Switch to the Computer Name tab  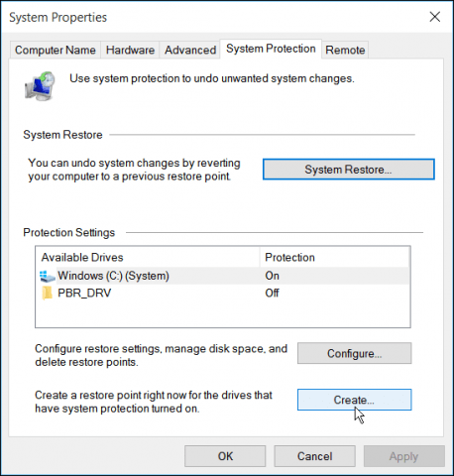[x=56, y=50]
